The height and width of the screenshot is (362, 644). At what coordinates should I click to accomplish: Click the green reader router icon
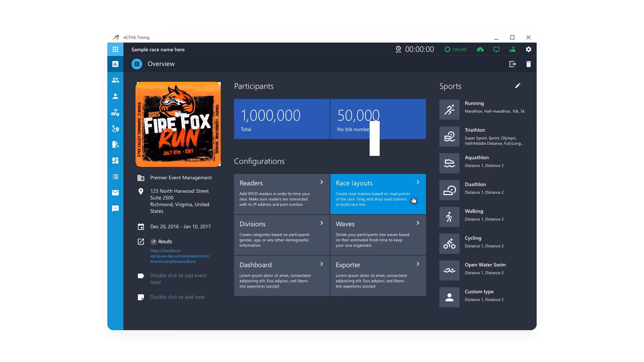click(513, 49)
